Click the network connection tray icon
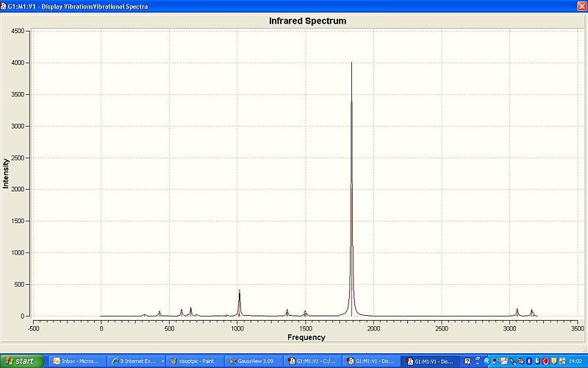 pos(494,361)
